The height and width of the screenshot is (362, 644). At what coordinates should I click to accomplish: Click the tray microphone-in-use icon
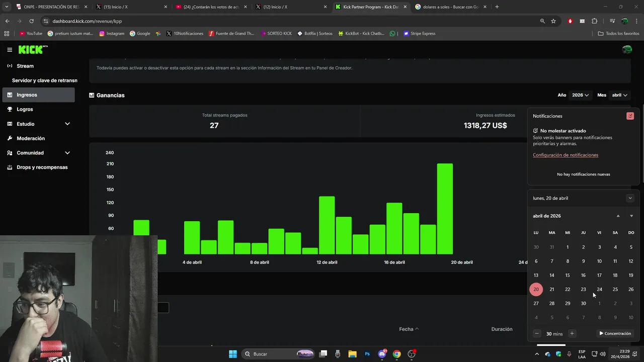coord(569,354)
